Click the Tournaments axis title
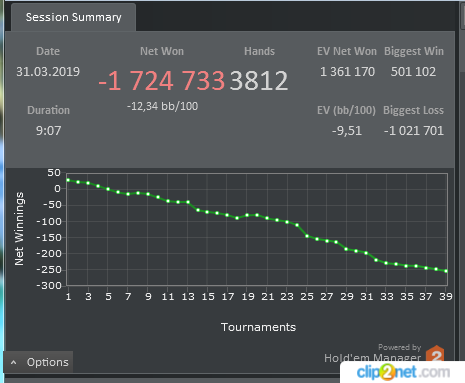 (258, 327)
